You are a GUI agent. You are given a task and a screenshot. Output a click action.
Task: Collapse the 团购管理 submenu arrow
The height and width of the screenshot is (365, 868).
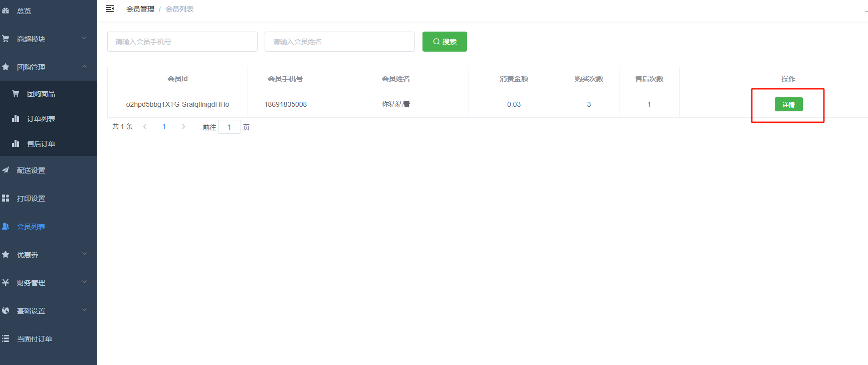(x=84, y=67)
